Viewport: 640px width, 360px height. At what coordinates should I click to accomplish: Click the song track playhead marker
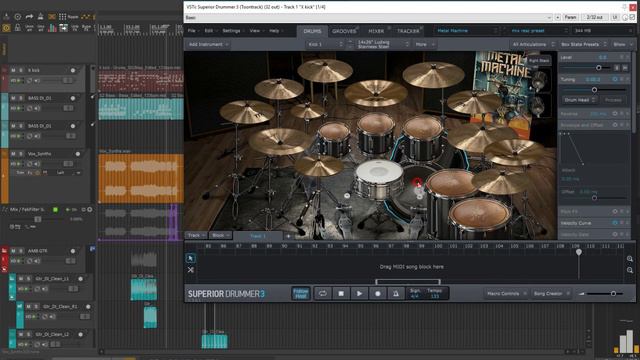coord(579,252)
